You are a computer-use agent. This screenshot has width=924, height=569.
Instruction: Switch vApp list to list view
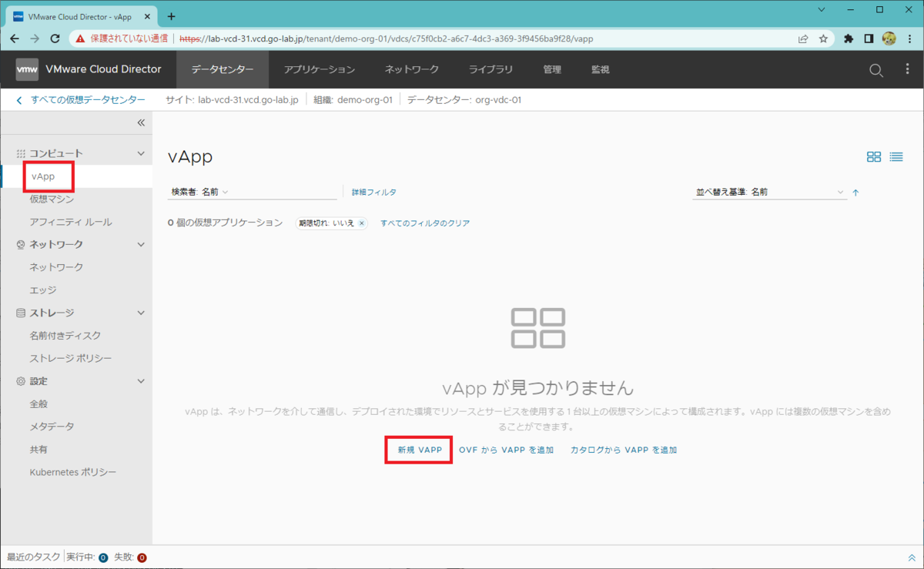point(896,157)
